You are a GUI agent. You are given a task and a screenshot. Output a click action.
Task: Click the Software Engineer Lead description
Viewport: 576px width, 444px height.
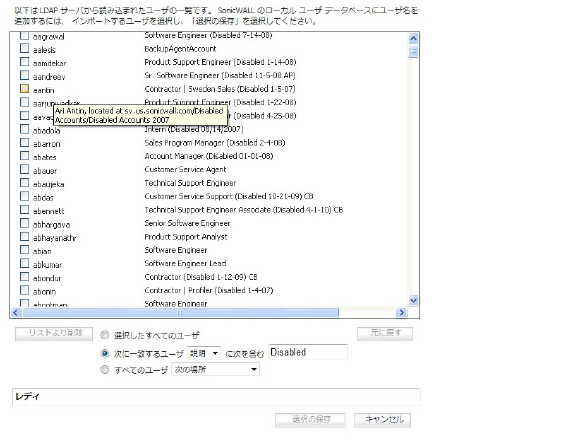point(185,263)
